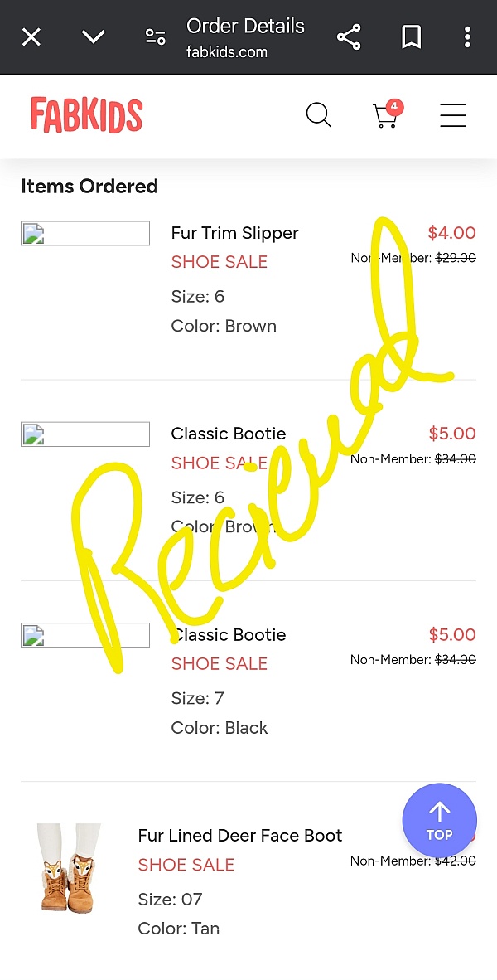The width and height of the screenshot is (497, 980).
Task: Open the brown Classic Bootie size 6
Action: 229,434
